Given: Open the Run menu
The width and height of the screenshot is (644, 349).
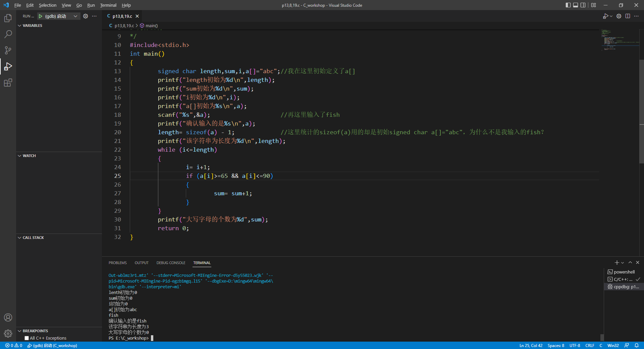Looking at the screenshot, I should (91, 5).
